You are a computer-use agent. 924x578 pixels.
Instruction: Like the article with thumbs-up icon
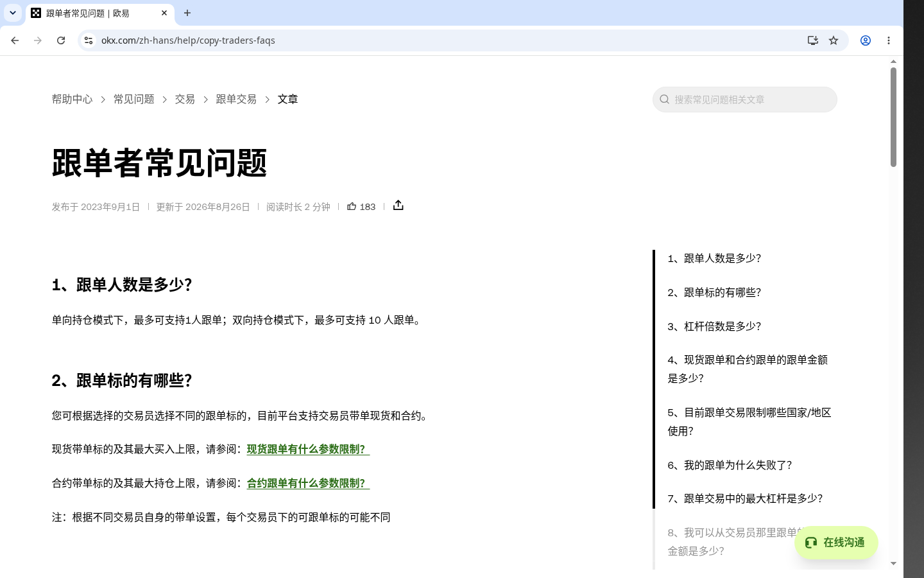point(352,206)
